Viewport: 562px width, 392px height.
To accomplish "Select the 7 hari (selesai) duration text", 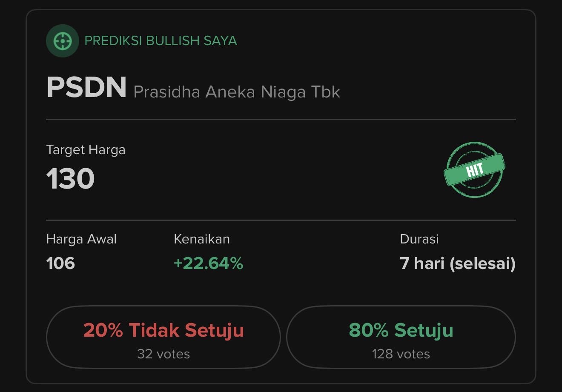I will pyautogui.click(x=458, y=263).
